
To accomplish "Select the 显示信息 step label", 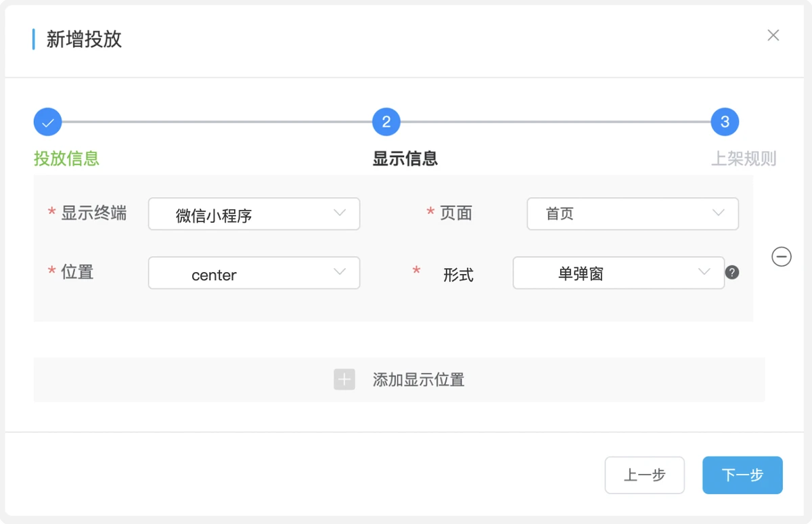I will pyautogui.click(x=405, y=158).
